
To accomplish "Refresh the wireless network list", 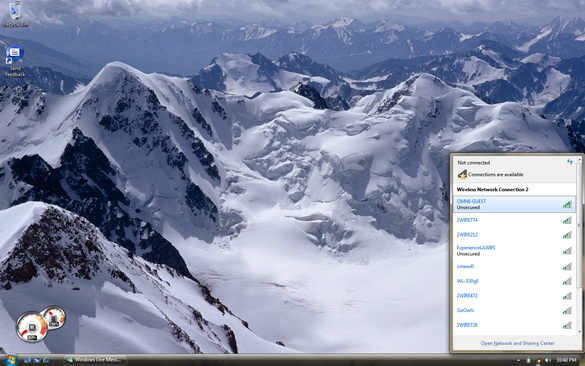I will point(570,162).
